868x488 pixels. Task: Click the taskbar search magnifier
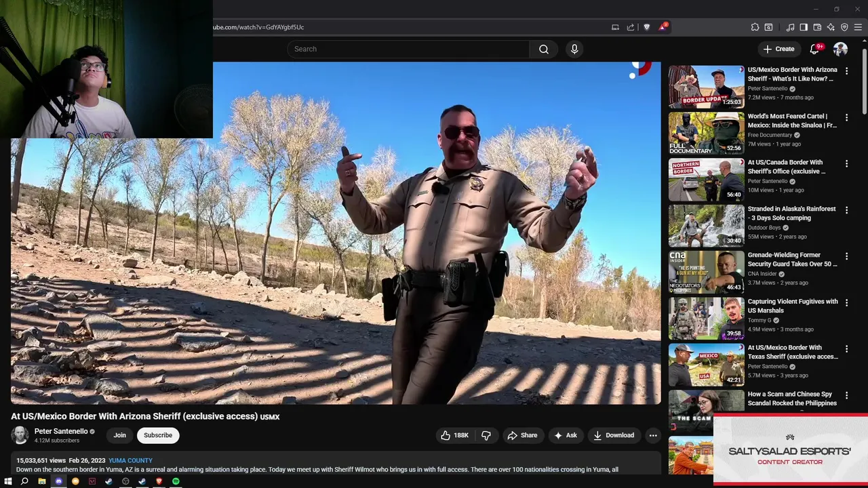24,481
